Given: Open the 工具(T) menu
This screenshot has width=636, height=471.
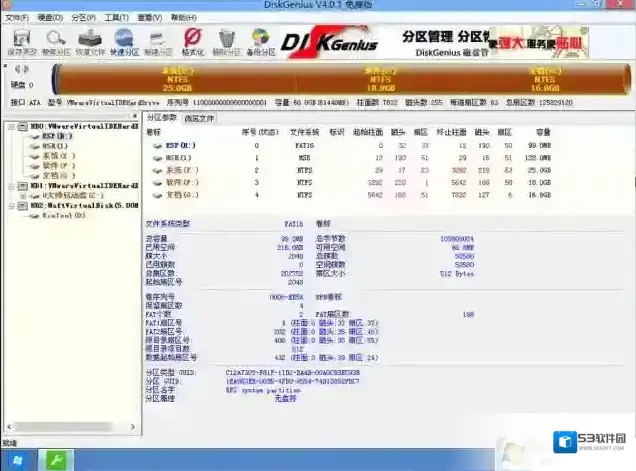Looking at the screenshot, I should click(x=116, y=18).
